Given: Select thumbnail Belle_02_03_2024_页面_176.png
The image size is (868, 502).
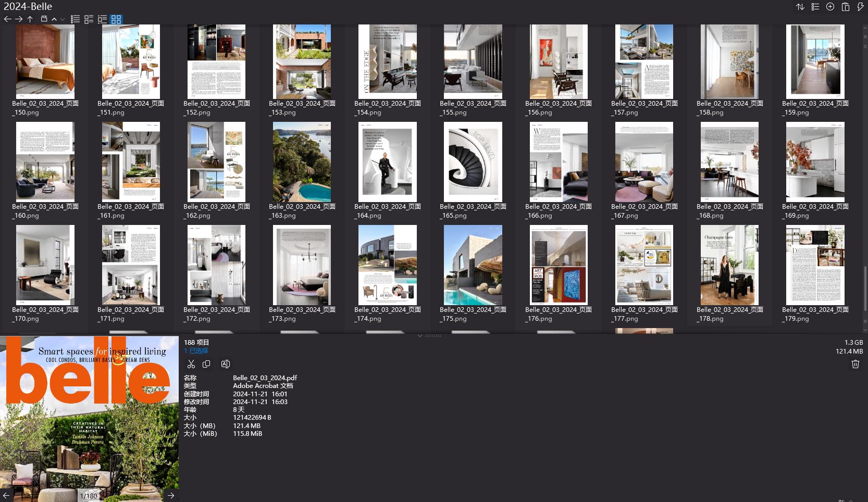Looking at the screenshot, I should [559, 265].
